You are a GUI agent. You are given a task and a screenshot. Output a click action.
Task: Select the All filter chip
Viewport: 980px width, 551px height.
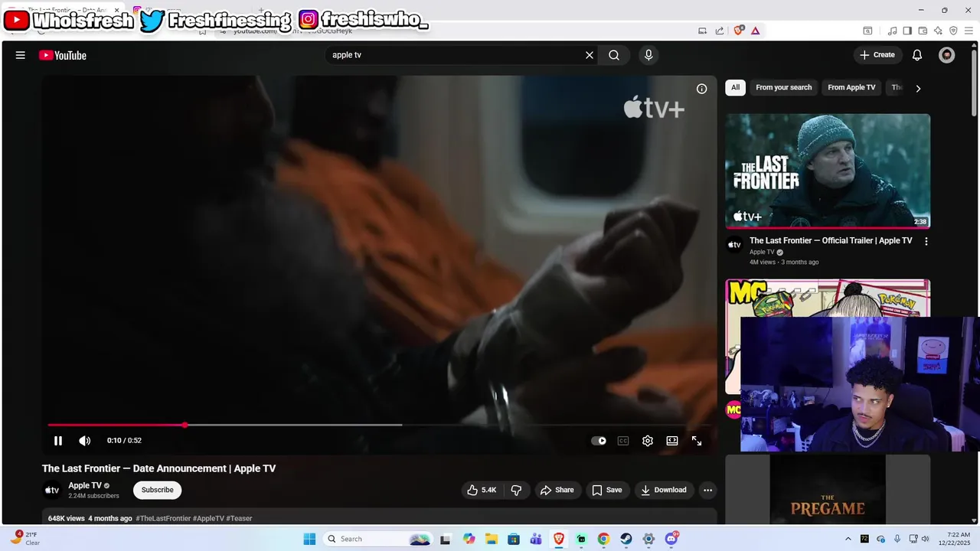[x=735, y=87]
